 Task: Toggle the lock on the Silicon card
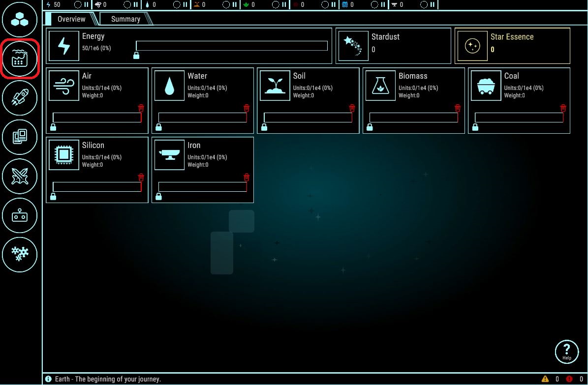[53, 197]
